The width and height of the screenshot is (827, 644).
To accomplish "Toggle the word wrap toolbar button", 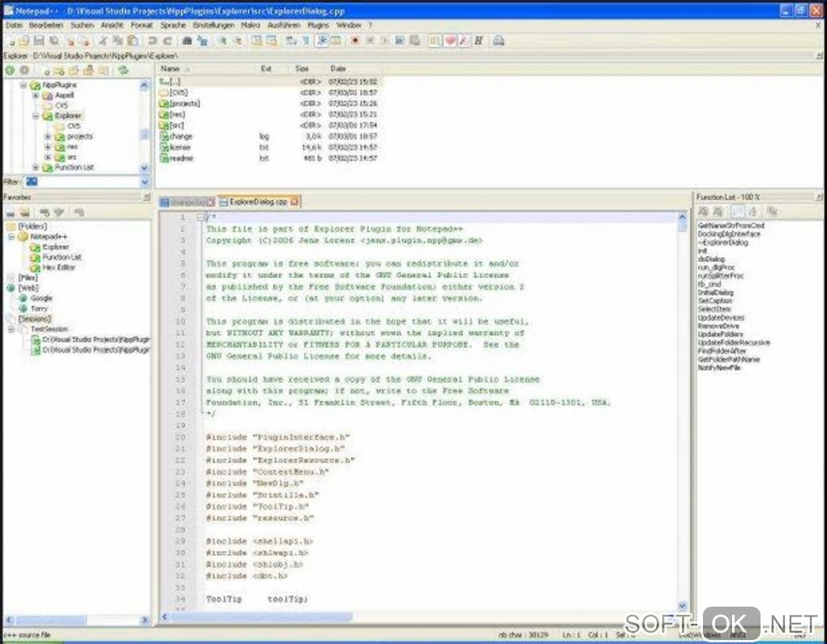I will (291, 41).
